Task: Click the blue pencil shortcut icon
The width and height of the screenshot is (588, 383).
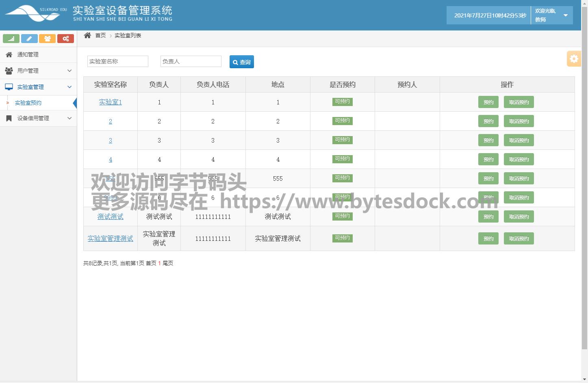Action: [29, 39]
